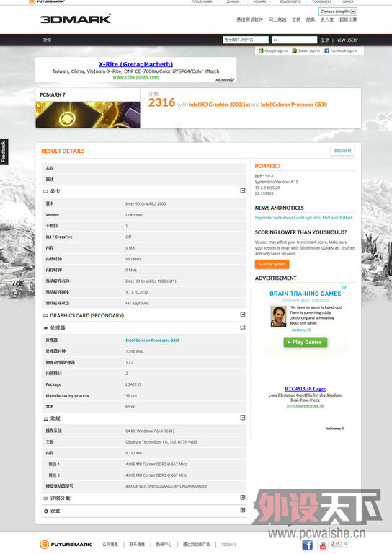Open FORUM footer link
The image size is (392, 554).
[228, 545]
